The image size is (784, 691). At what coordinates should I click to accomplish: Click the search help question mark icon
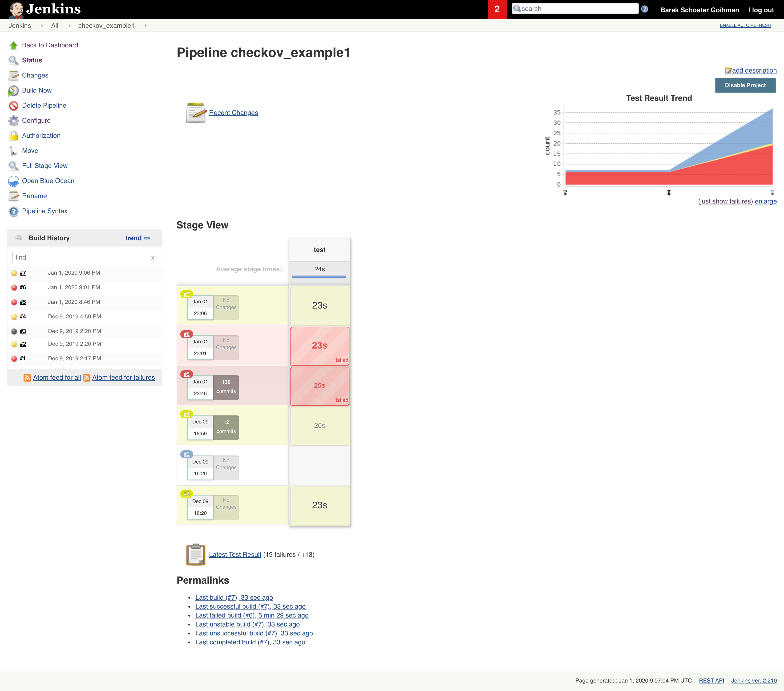(645, 9)
